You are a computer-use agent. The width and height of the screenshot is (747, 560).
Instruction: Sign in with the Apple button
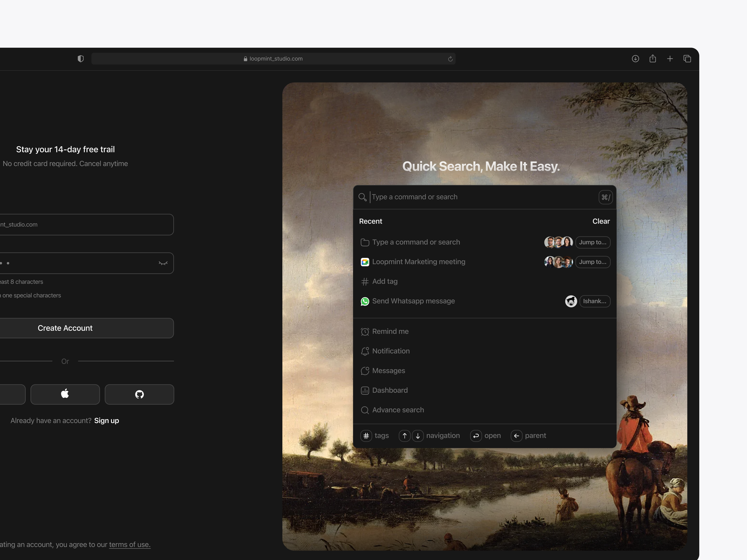pos(65,394)
